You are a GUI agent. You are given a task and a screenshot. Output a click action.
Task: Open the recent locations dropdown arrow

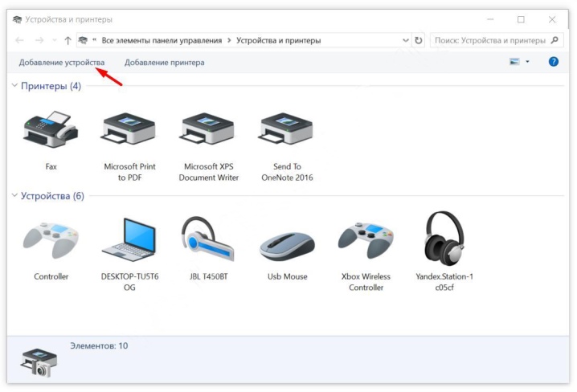pyautogui.click(x=54, y=40)
